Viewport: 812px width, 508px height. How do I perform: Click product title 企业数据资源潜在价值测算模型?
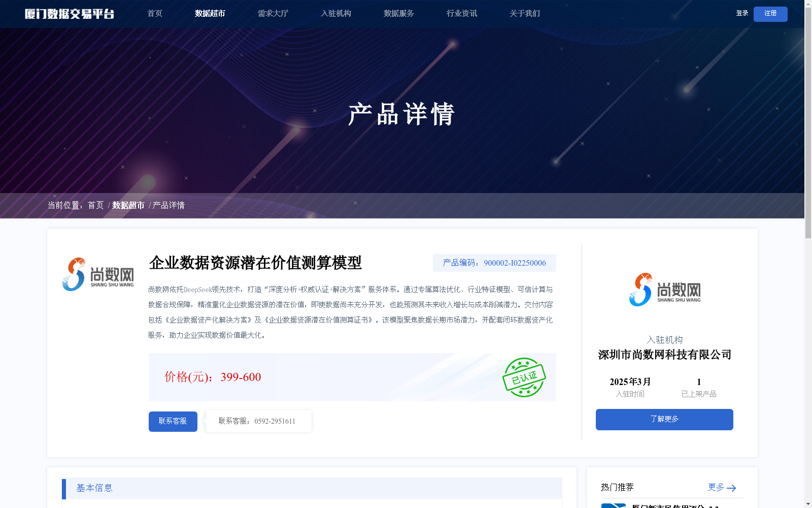tap(255, 263)
